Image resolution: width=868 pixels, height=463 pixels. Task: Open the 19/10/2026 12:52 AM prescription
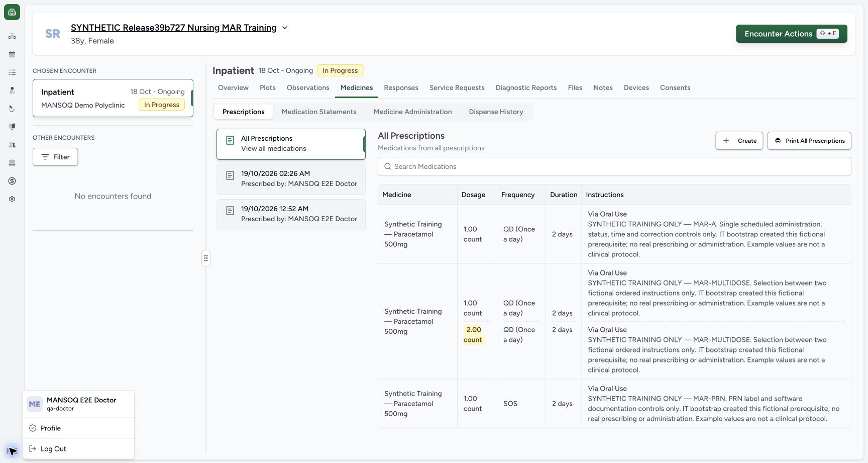291,214
